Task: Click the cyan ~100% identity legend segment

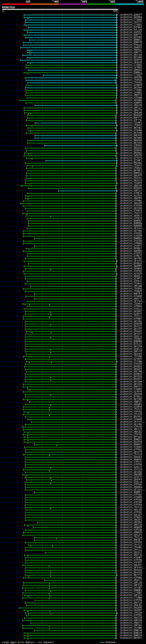Action: (130, 4)
